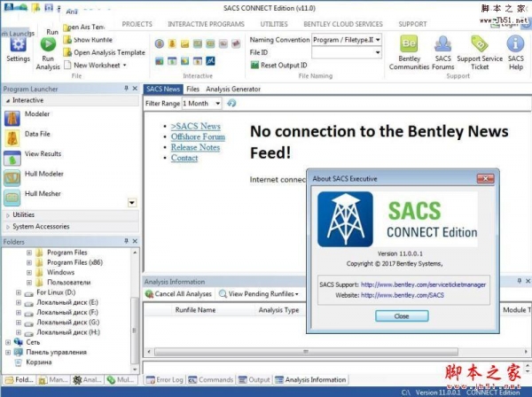Sort by Runfile Name column header
This screenshot has height=397, width=532.
point(195,310)
